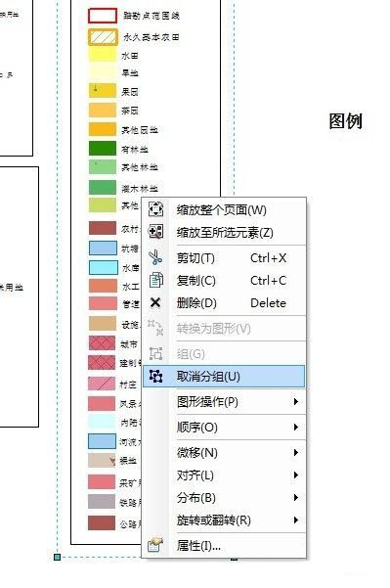Click the 设施 legend label
390x588 pixels.
tap(130, 325)
